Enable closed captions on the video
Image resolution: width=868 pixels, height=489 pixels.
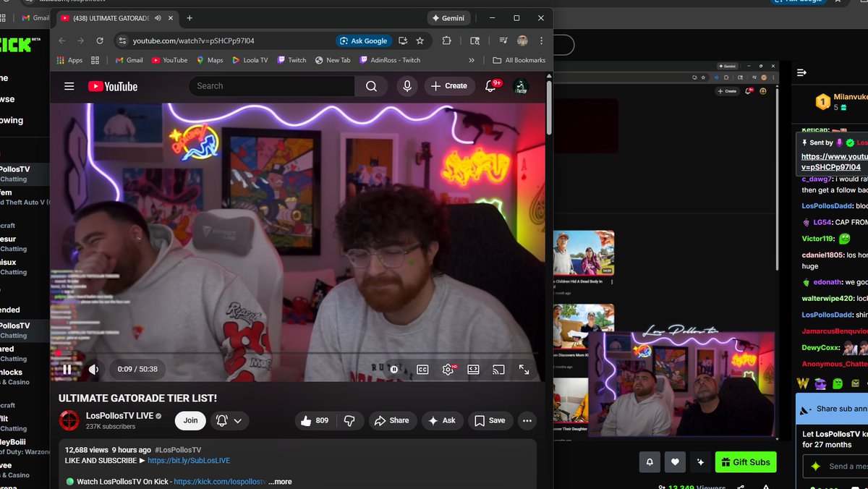click(422, 369)
